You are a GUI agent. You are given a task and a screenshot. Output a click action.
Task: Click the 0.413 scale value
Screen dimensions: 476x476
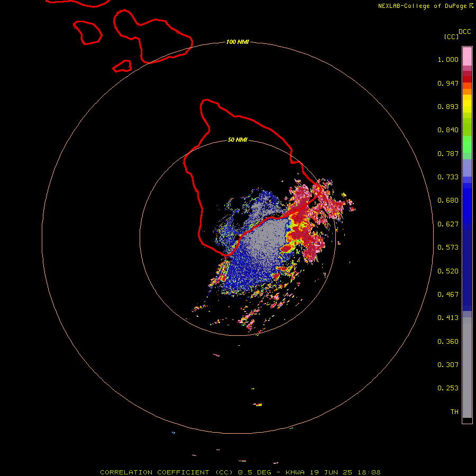448,318
